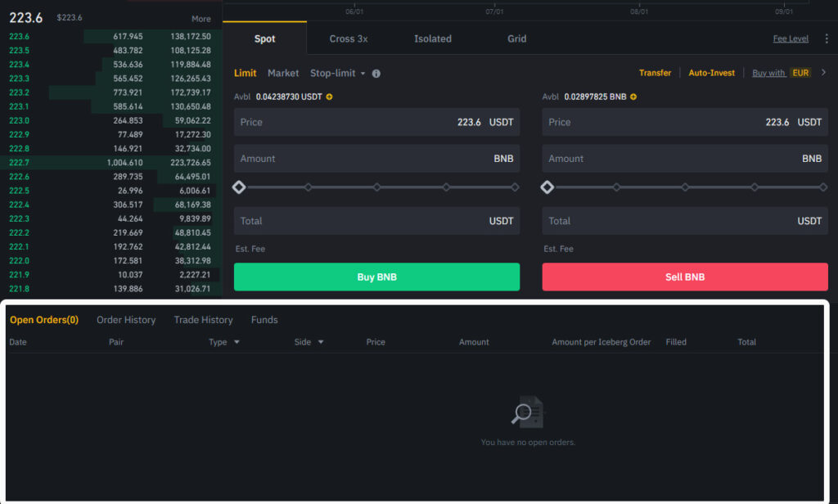
Task: Select the 222.4 order book price
Action: [20, 205]
